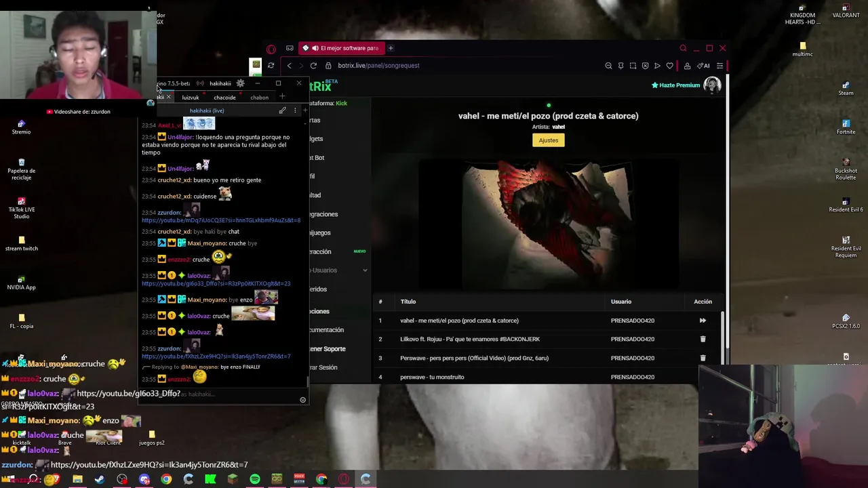
Task: Click the Usuario column header
Action: (x=621, y=302)
